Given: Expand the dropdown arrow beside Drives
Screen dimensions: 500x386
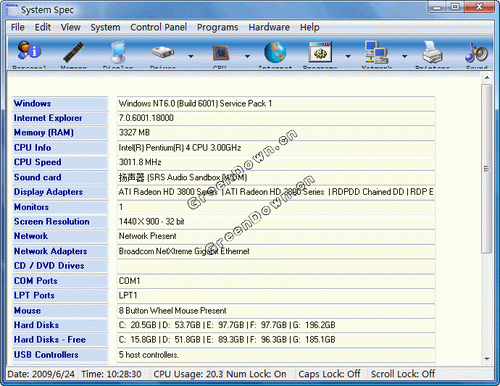Looking at the screenshot, I should coord(191,56).
